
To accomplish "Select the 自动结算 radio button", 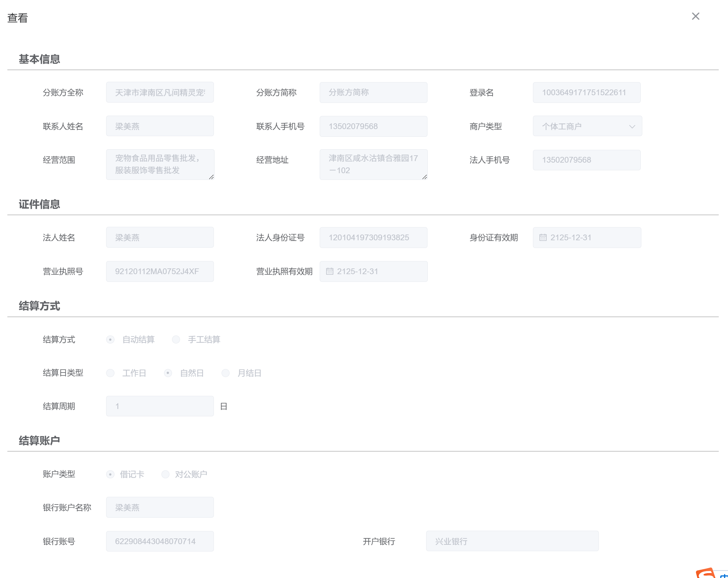I will (110, 339).
